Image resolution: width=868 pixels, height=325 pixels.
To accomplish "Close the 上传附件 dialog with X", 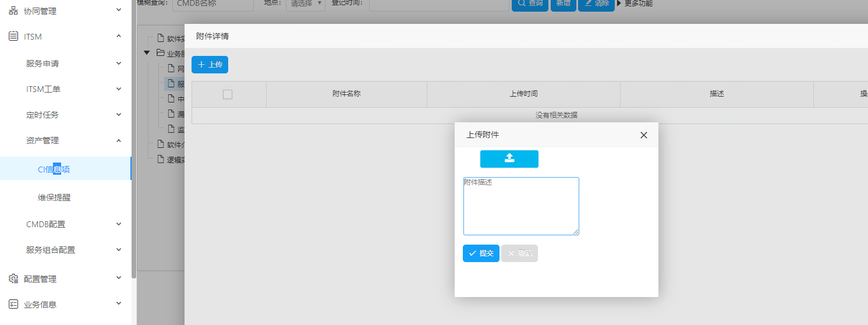I will [643, 135].
